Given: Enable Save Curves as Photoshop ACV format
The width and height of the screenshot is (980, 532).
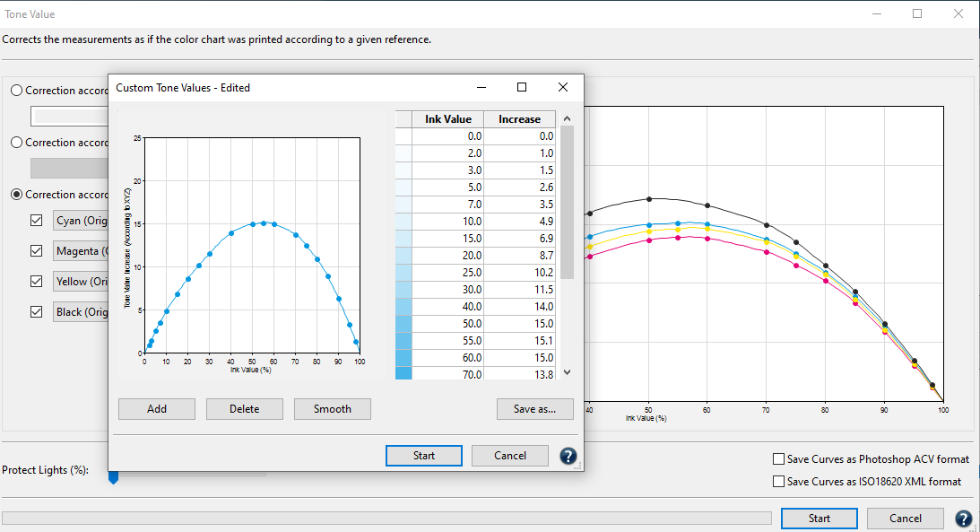Looking at the screenshot, I should point(779,458).
